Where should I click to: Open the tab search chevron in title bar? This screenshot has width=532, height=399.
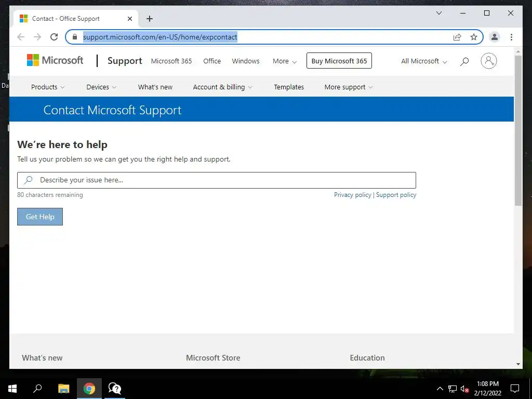point(438,13)
